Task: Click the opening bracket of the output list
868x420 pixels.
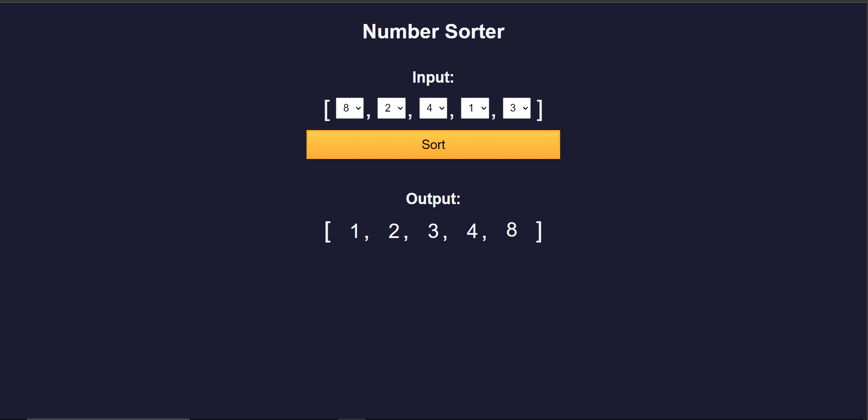Action: [328, 232]
